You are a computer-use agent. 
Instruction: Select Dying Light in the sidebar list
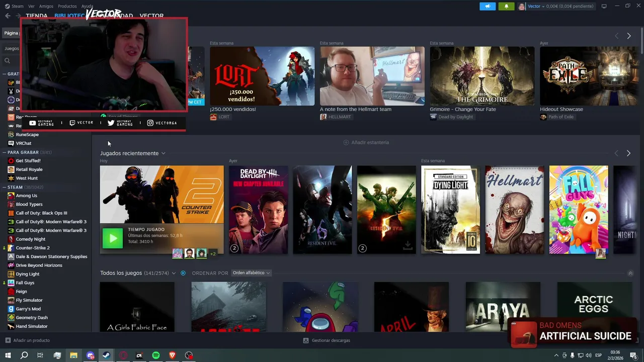[28, 274]
